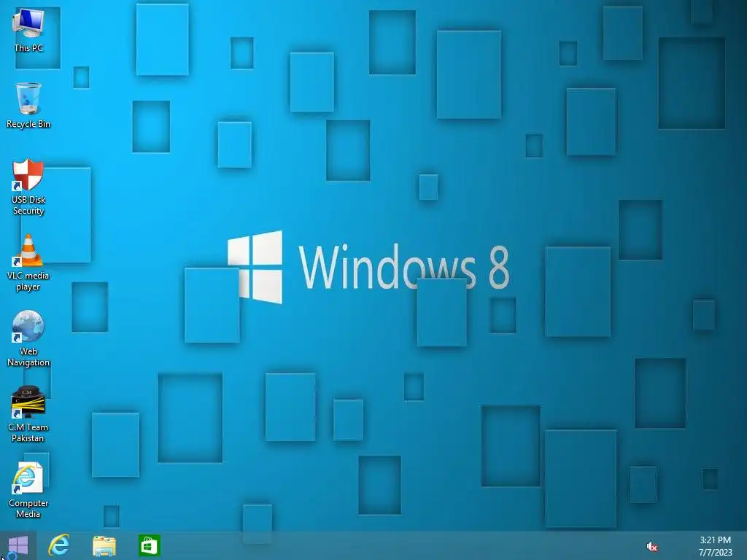747x560 pixels.
Task: Open File Explorer from the taskbar
Action: coord(104,546)
